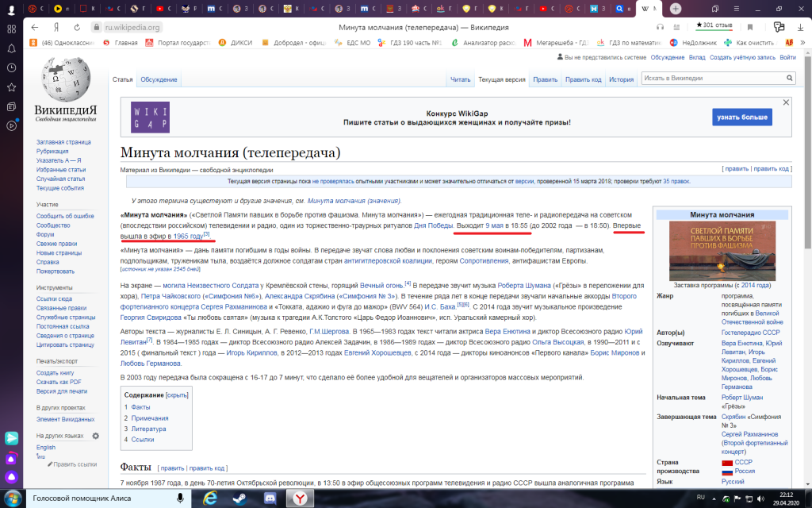
Task: Expand the bookmarks bar overflow chevron
Action: [x=802, y=43]
